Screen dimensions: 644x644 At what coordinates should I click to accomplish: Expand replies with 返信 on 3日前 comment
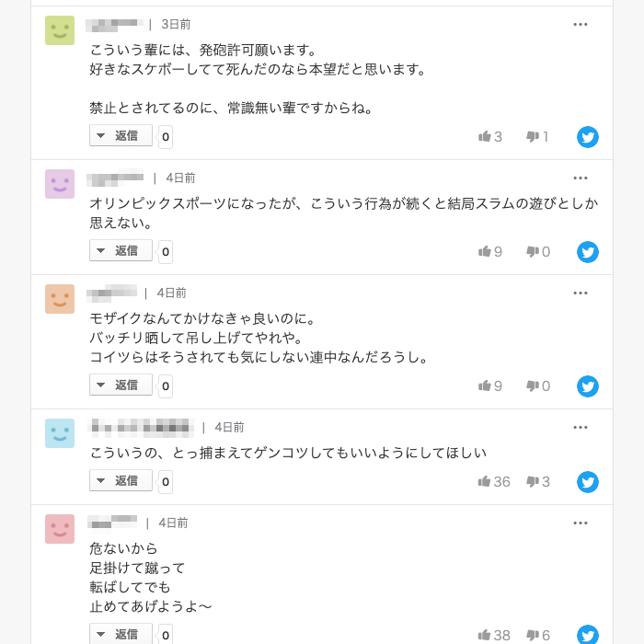tap(121, 136)
